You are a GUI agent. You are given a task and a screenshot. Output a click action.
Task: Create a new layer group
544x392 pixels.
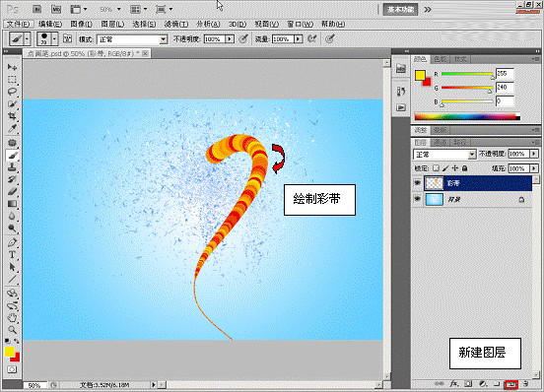pyautogui.click(x=497, y=384)
